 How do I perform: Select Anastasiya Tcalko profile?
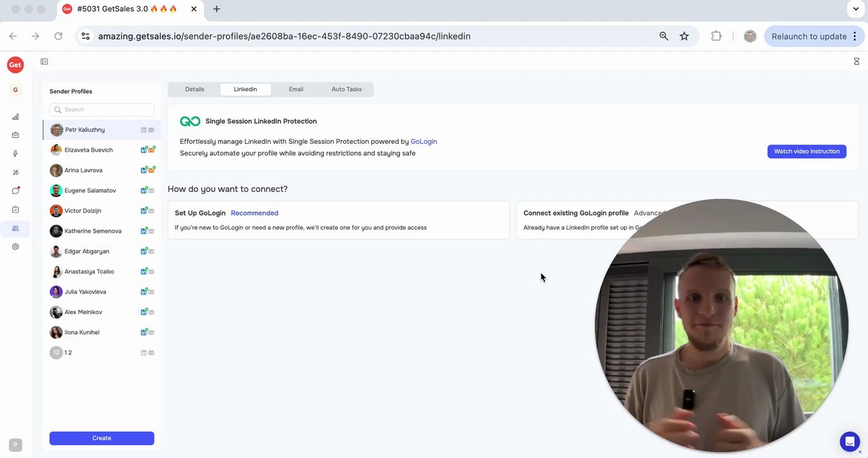(102, 272)
